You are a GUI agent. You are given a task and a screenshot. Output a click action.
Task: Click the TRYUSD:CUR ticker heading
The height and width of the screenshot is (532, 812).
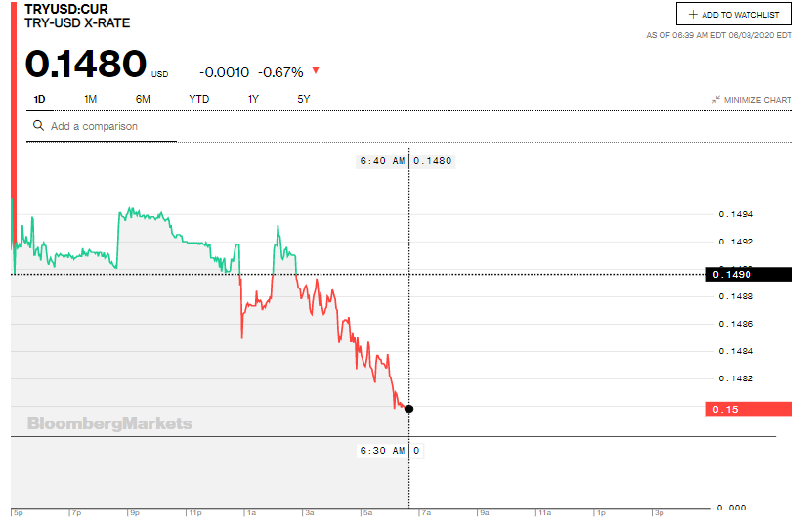tap(66, 9)
